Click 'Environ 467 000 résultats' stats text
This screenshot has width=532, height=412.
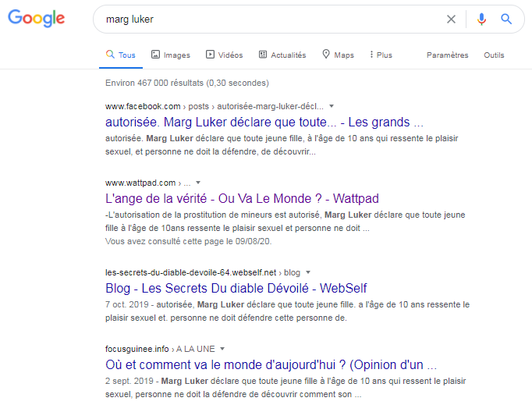(x=187, y=83)
